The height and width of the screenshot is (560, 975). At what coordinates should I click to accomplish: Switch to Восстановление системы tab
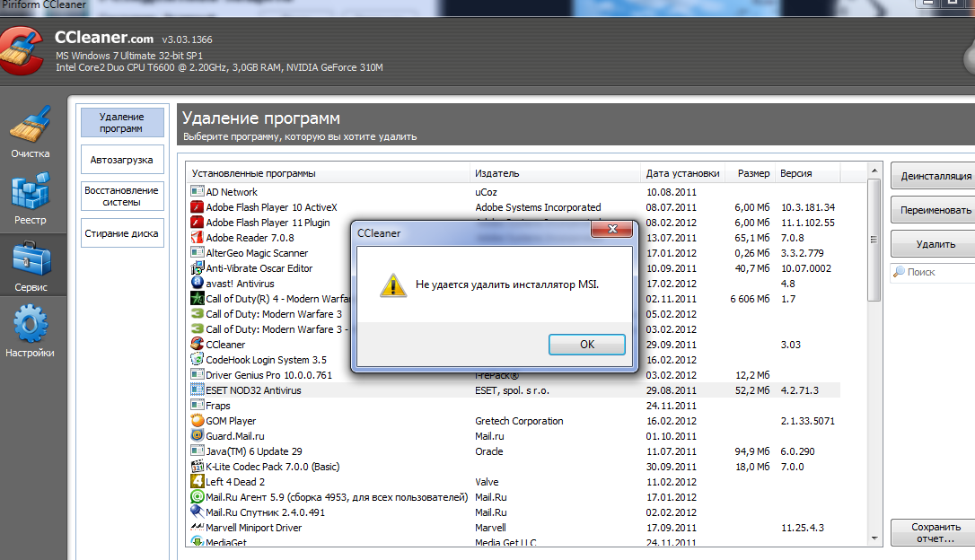[122, 197]
